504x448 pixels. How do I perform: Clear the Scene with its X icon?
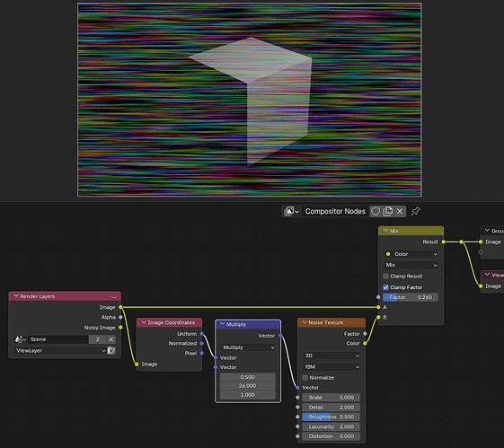tap(111, 339)
